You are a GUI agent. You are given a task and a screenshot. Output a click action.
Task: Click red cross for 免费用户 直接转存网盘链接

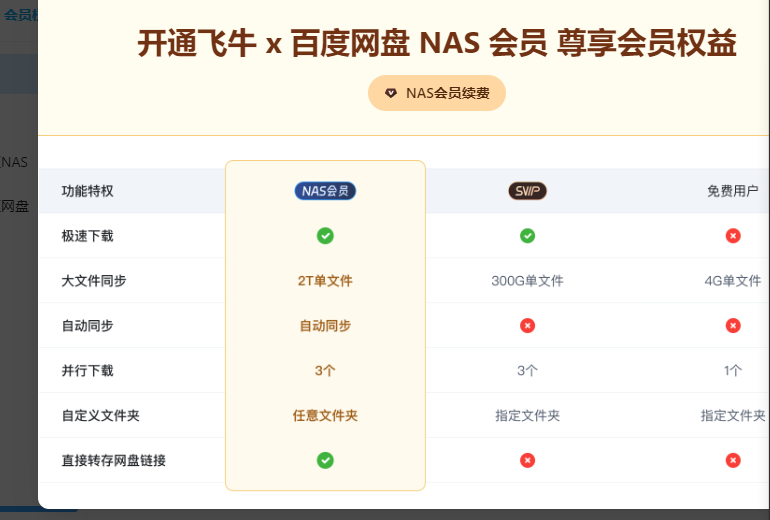tap(733, 460)
